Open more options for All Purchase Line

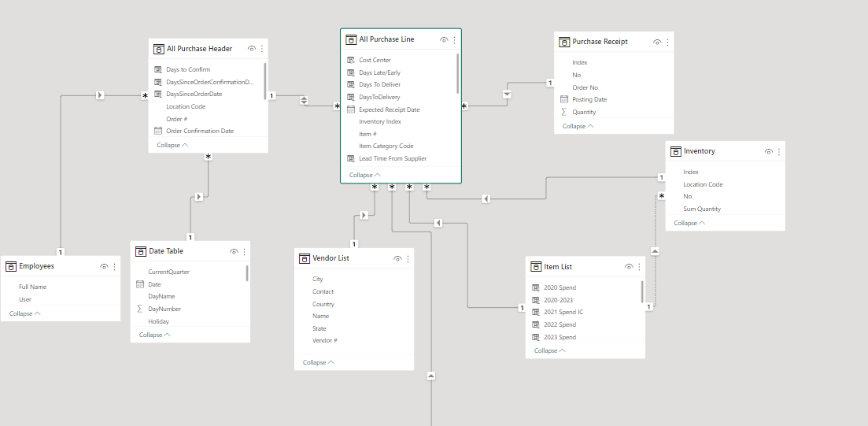click(x=455, y=40)
